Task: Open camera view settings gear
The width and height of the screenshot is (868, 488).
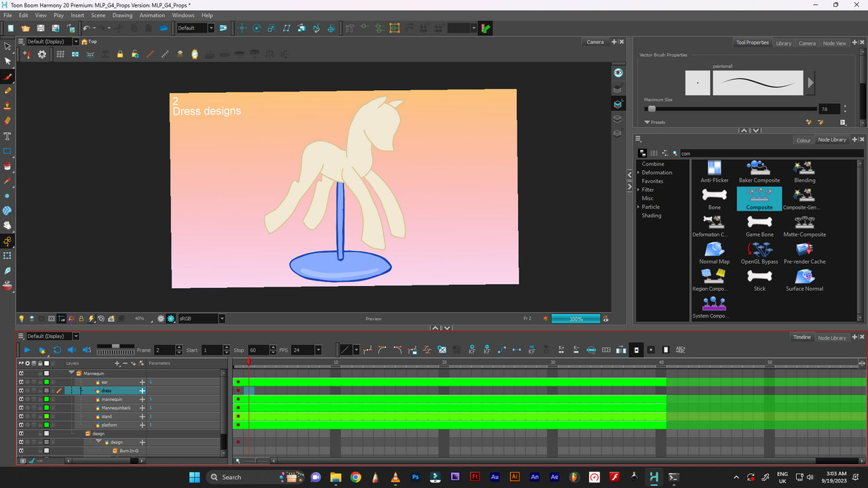Action: click(x=42, y=54)
